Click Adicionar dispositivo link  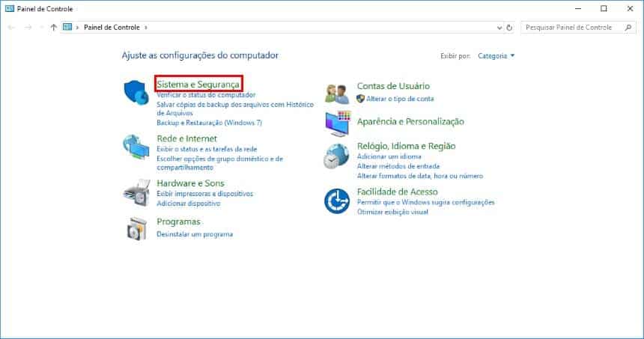tap(189, 203)
